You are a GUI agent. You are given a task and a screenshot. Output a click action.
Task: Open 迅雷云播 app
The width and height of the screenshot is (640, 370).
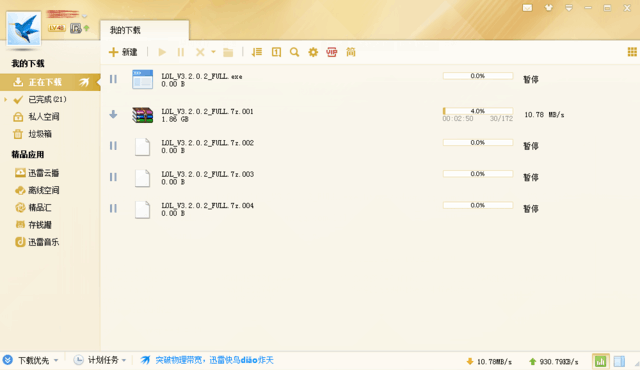pyautogui.click(x=37, y=173)
